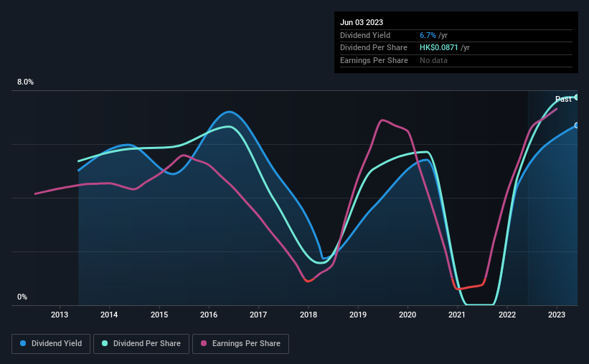The image size is (589, 364).
Task: Click the 6.7% dividend yield value
Action: (x=428, y=35)
